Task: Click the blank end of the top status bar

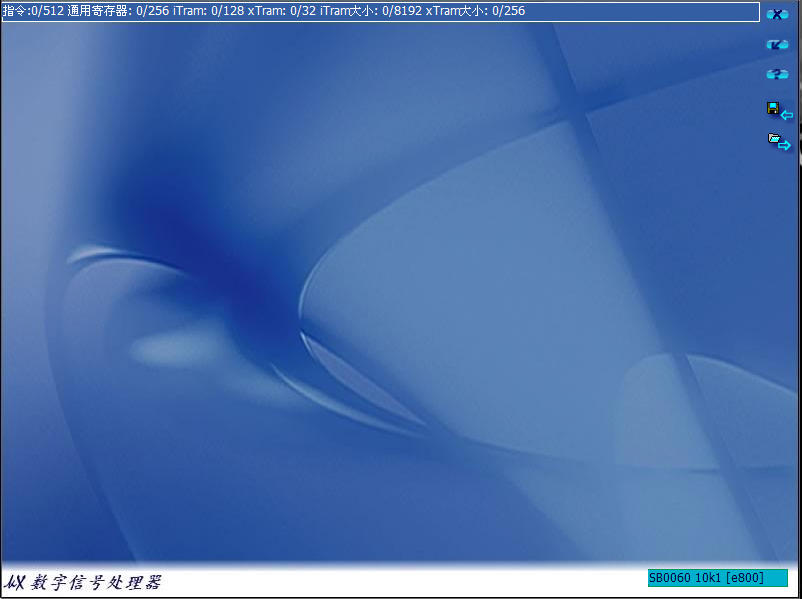Action: pos(650,11)
